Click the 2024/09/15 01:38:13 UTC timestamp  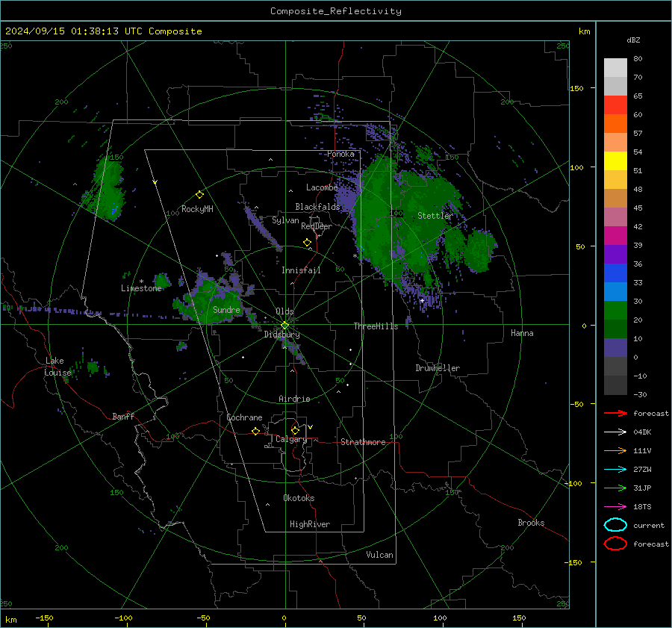73,31
